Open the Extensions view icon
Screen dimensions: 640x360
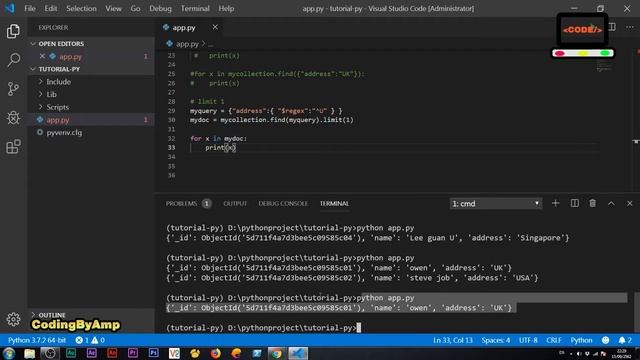(x=13, y=147)
